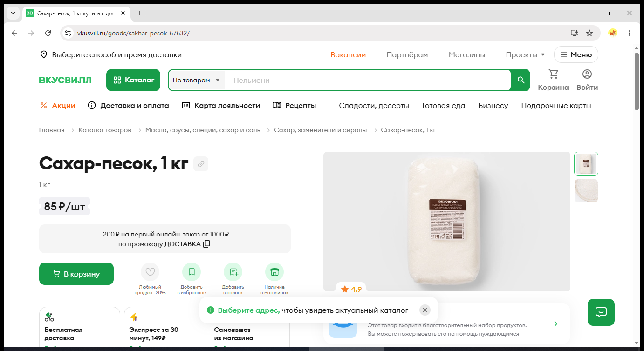644x351 pixels.
Task: Add sugar to cart with В корзину
Action: pos(76,274)
